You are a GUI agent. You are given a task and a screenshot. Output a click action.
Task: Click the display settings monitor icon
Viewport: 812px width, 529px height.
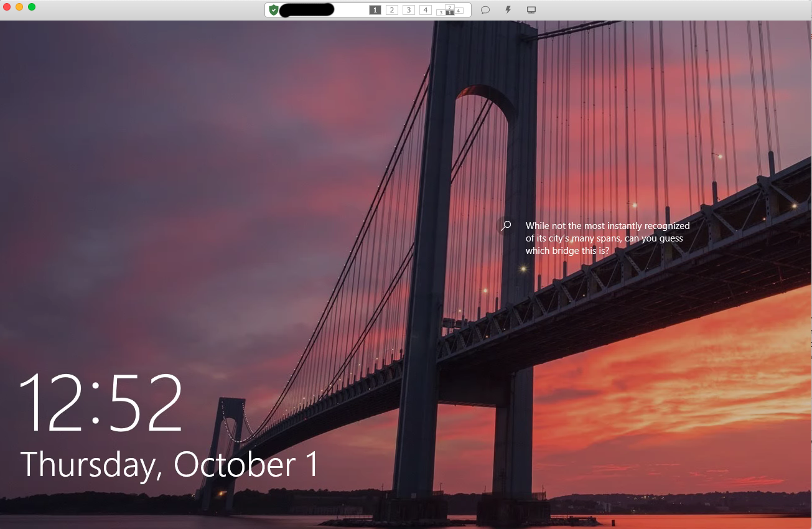click(x=531, y=9)
